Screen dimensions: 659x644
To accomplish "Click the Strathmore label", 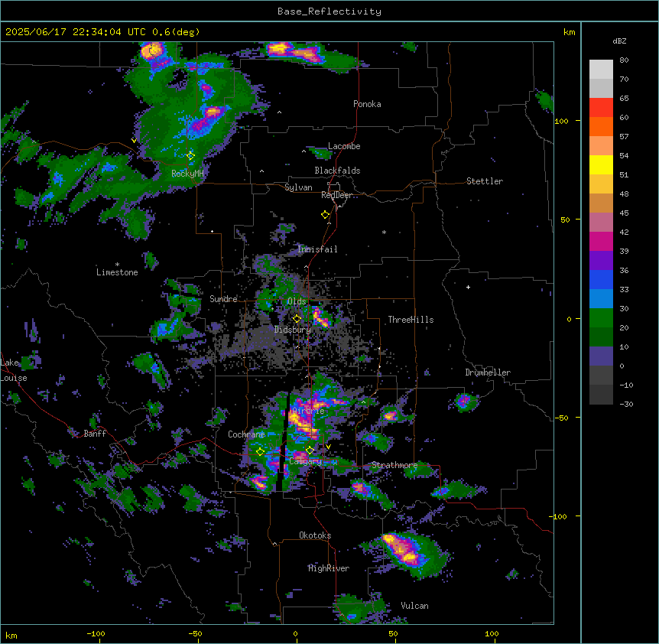I will click(x=394, y=465).
